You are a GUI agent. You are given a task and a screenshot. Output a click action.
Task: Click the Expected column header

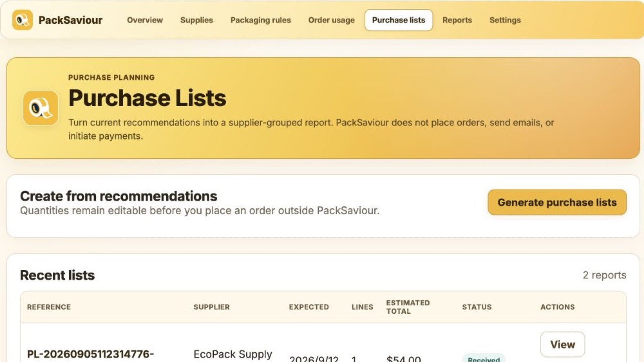(x=309, y=307)
